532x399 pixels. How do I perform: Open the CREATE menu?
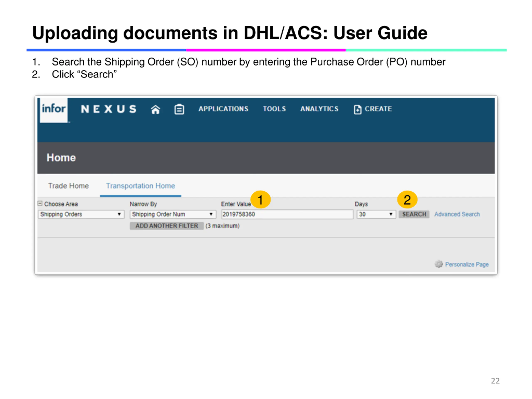click(378, 109)
